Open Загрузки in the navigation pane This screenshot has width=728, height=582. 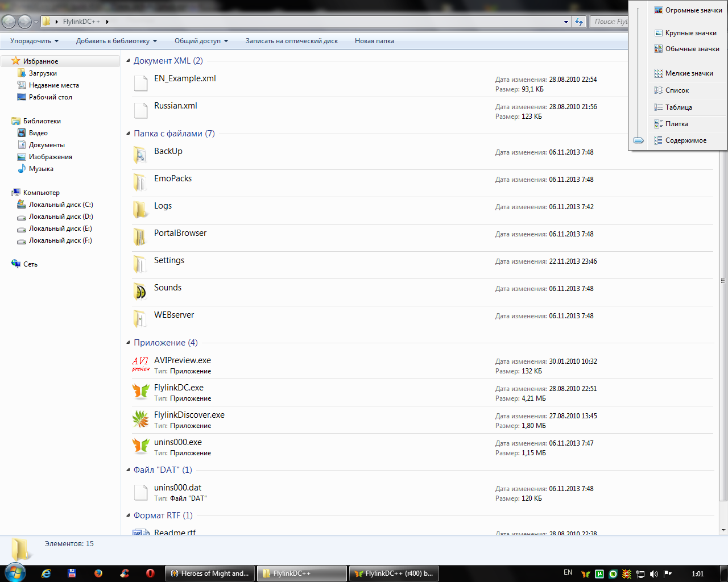pyautogui.click(x=43, y=73)
